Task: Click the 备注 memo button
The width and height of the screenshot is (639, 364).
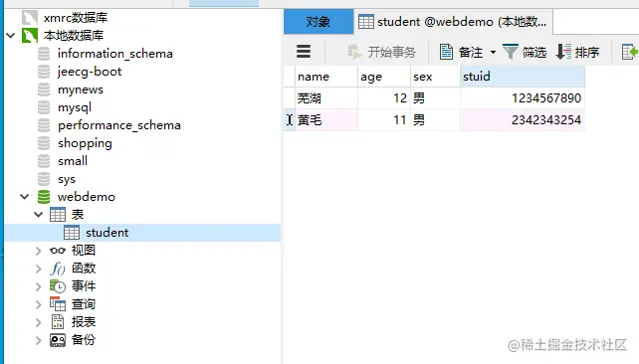Action: click(461, 52)
